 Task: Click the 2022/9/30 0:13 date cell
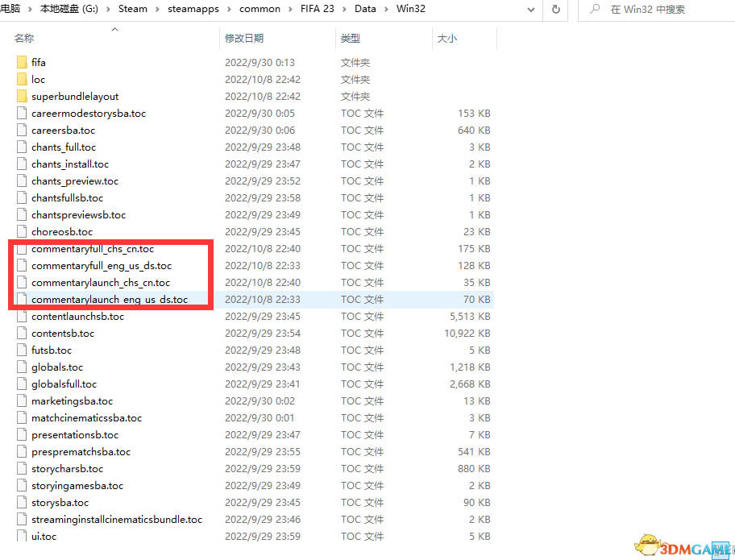pos(260,62)
